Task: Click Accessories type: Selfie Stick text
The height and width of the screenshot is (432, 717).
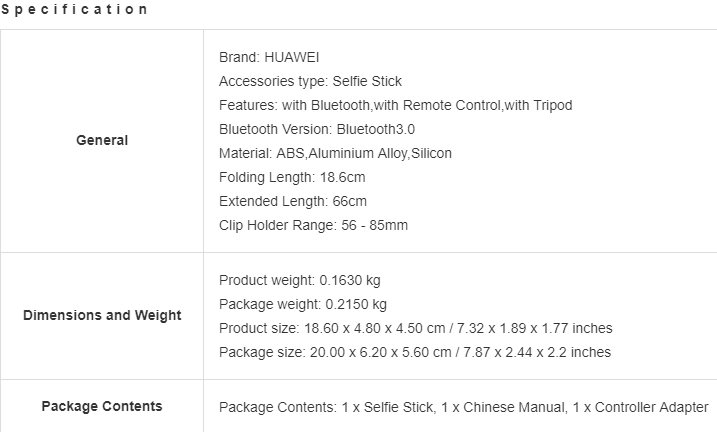Action: pos(310,81)
